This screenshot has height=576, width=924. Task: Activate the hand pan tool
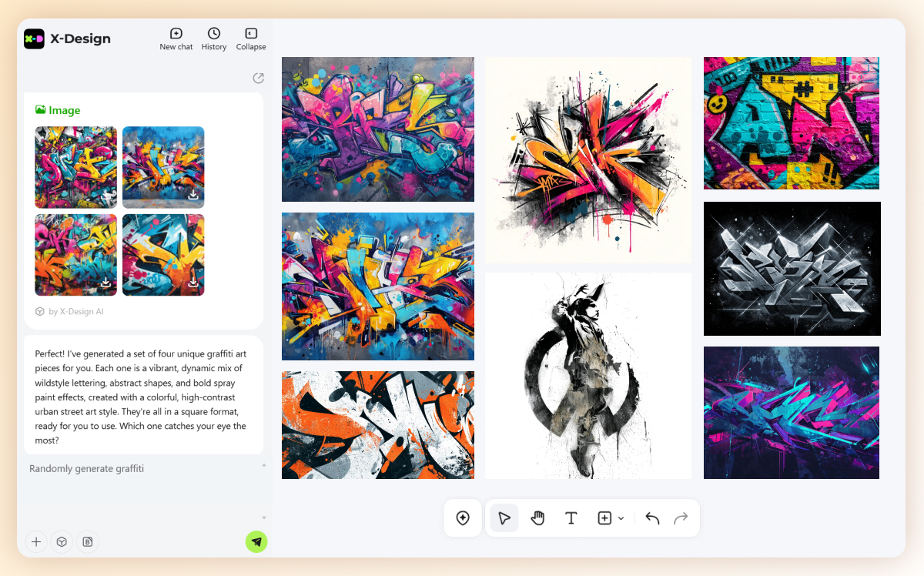(537, 518)
